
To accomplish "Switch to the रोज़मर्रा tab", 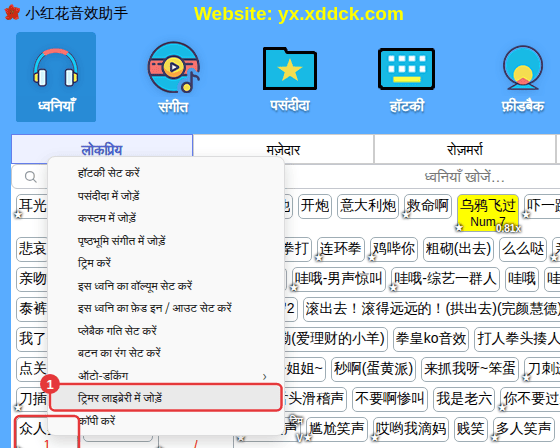I will (x=465, y=150).
